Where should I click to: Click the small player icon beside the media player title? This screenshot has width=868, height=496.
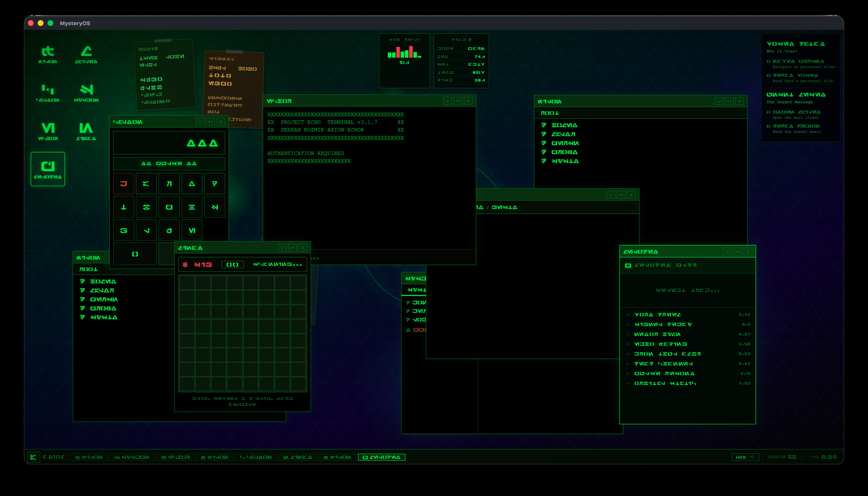628,265
